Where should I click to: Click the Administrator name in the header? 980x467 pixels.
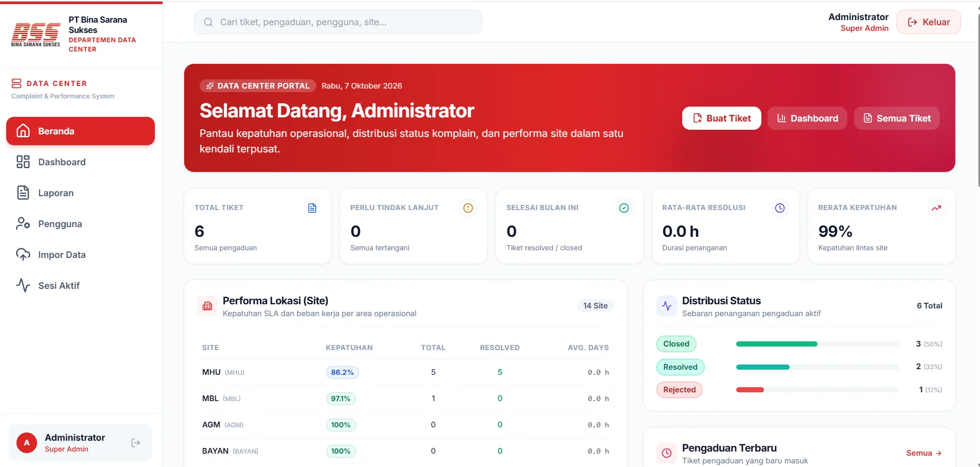tap(858, 17)
